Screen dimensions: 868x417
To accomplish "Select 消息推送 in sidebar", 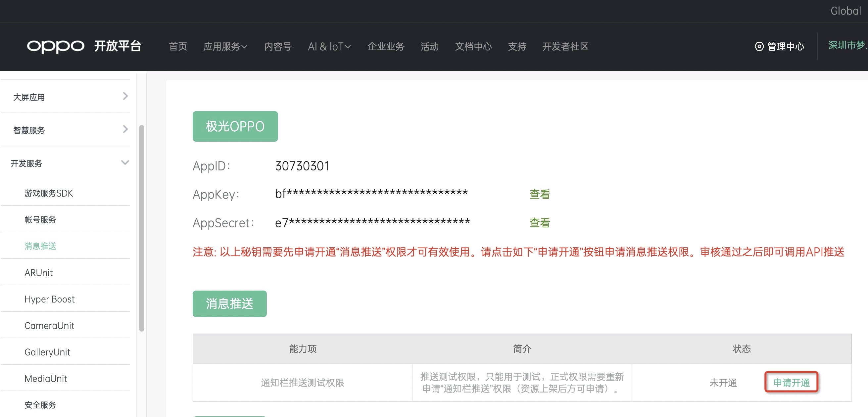I will [x=40, y=246].
